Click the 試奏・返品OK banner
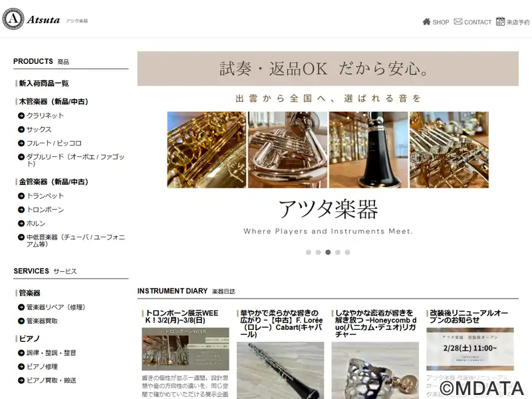The image size is (532, 399). (x=328, y=68)
